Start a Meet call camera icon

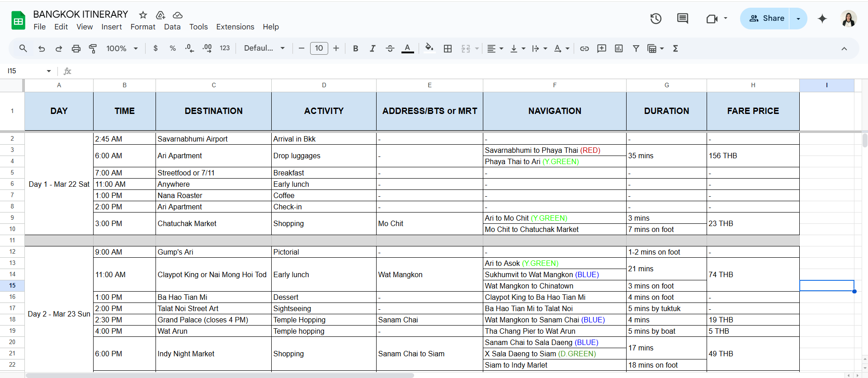tap(712, 19)
